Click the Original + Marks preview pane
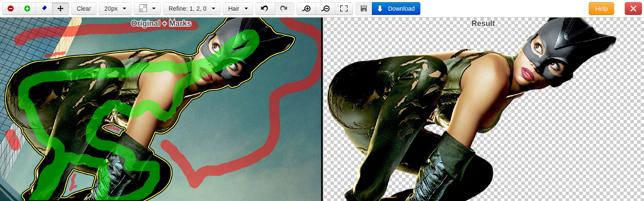The height and width of the screenshot is (201, 644). point(160,109)
